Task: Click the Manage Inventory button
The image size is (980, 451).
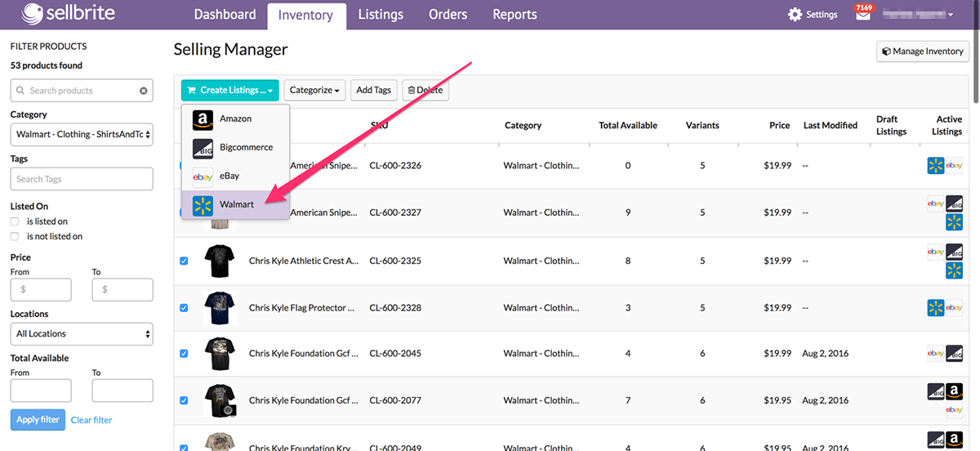Action: tap(922, 51)
